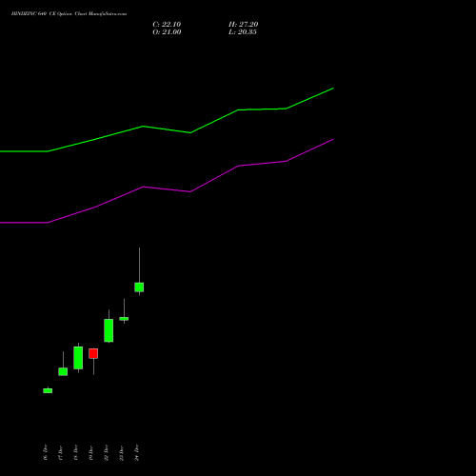Click the 24 Dec date axis label
This screenshot has width=476, height=476.
(x=137, y=452)
